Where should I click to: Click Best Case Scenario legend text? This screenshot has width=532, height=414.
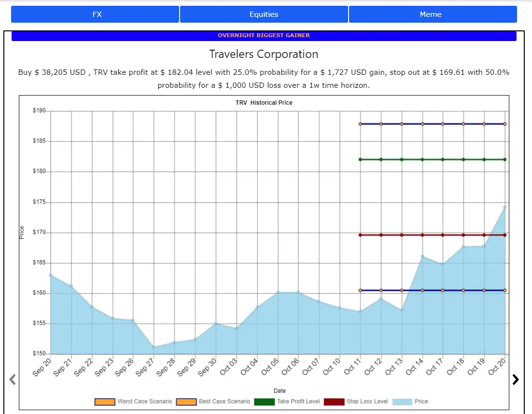[224, 401]
